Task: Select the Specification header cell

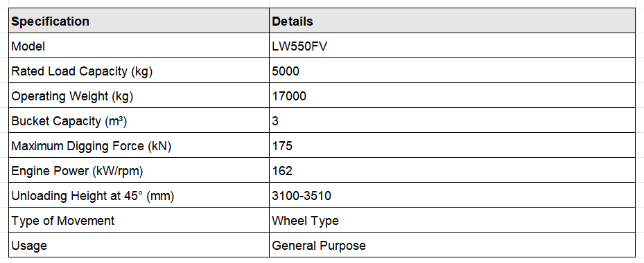Action: [x=139, y=21]
